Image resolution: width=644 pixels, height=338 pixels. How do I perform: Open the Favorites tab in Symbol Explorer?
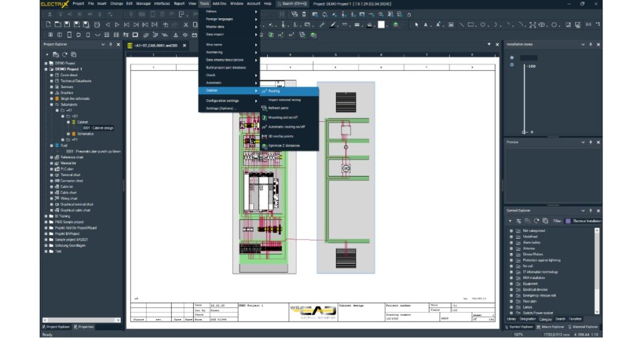tap(575, 319)
